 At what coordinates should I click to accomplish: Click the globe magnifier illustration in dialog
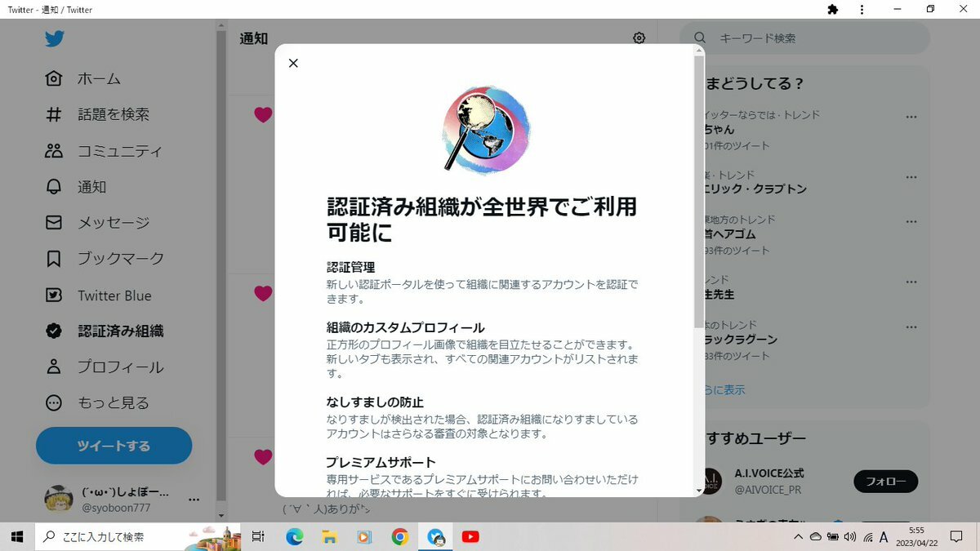[486, 129]
